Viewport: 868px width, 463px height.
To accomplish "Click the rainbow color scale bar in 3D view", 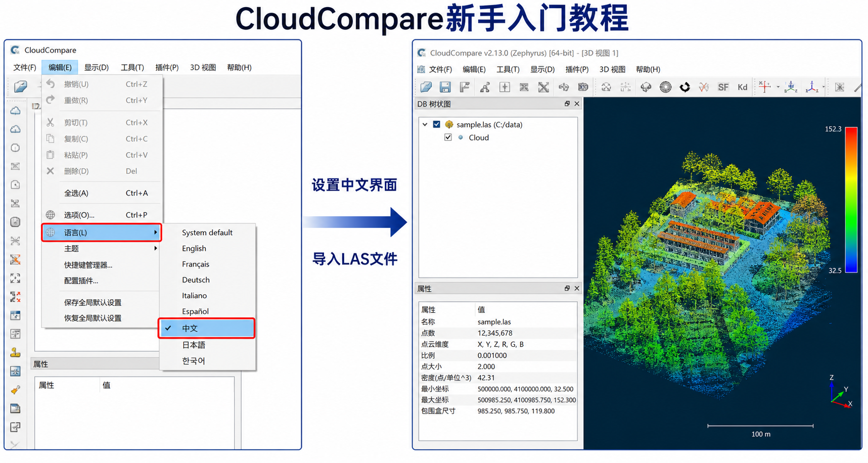I will 851,200.
